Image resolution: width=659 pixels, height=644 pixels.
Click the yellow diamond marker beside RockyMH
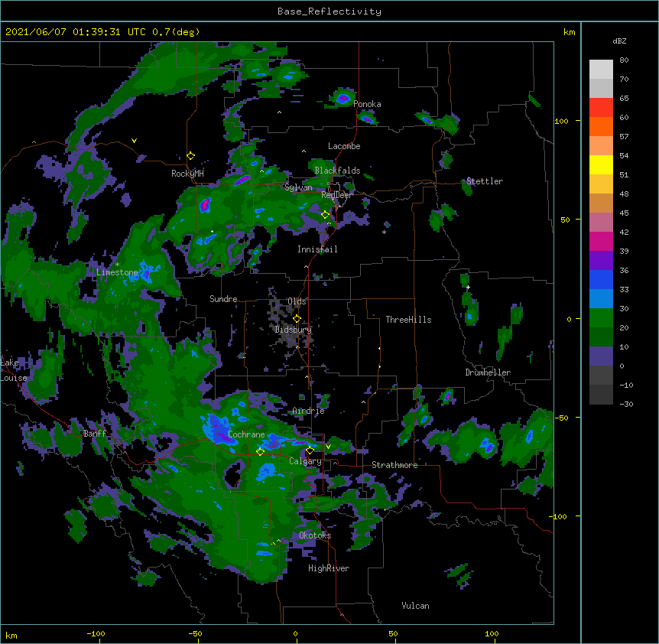coord(191,156)
